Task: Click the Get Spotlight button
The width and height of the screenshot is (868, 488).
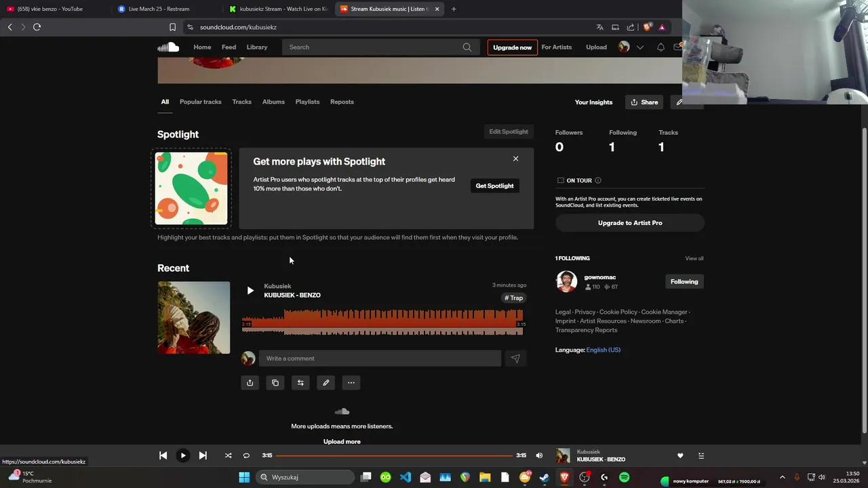Action: point(494,186)
